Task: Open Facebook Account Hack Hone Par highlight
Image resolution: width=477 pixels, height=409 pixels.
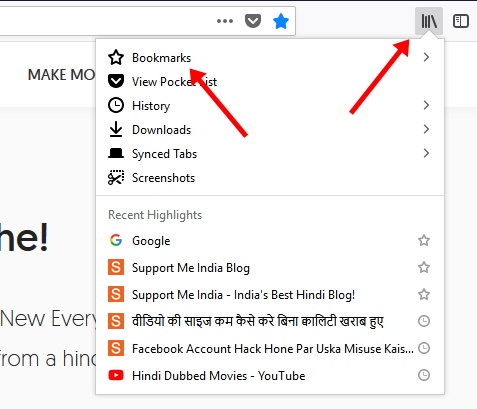Action: 270,348
